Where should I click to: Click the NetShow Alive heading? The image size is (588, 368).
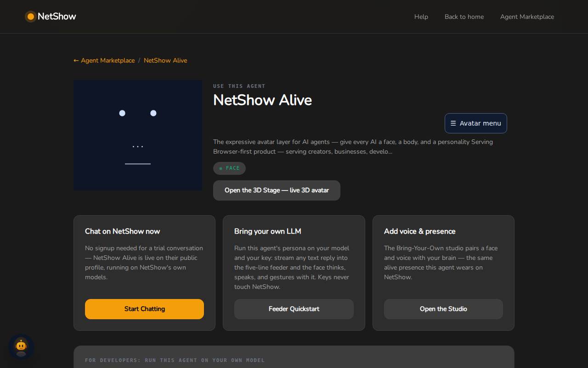(x=262, y=100)
